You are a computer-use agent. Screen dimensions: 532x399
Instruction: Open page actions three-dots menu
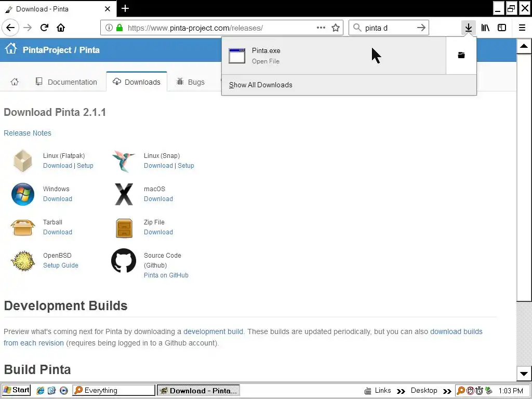pos(321,28)
